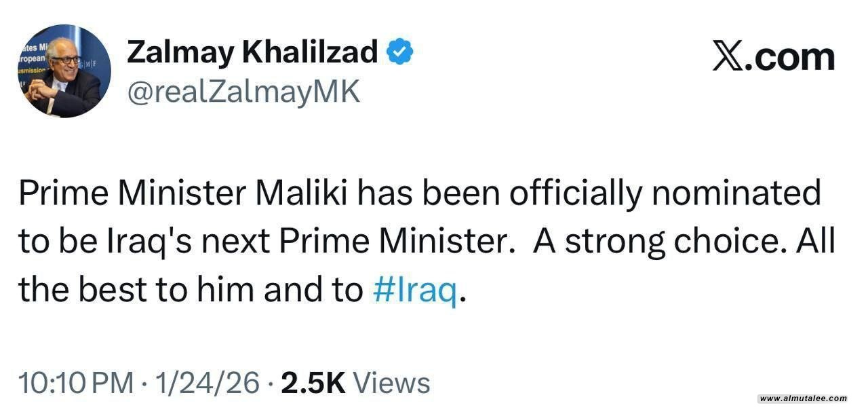
Task: Click the X.com logo
Action: [x=773, y=56]
